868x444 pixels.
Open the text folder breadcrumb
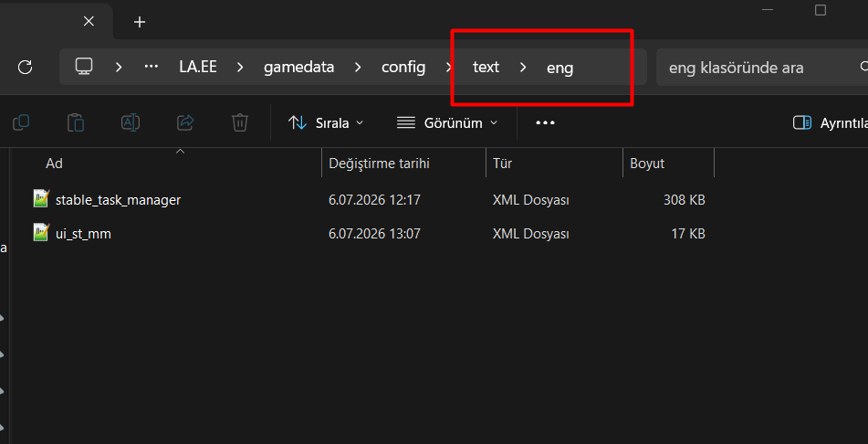tap(486, 67)
